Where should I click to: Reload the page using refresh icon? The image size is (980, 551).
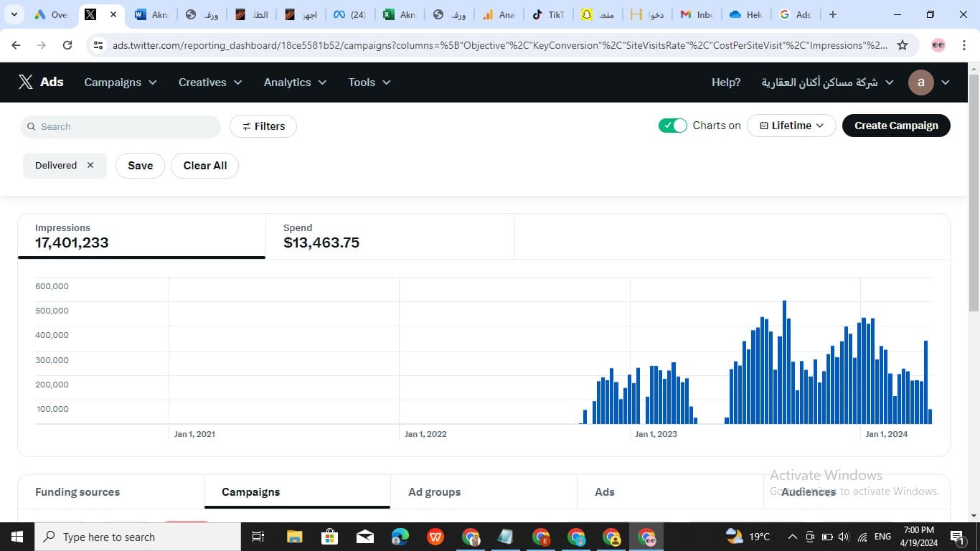tap(67, 45)
